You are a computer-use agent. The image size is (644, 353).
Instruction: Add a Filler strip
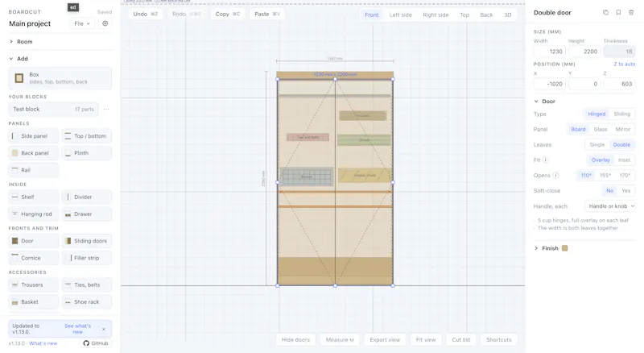(87, 258)
